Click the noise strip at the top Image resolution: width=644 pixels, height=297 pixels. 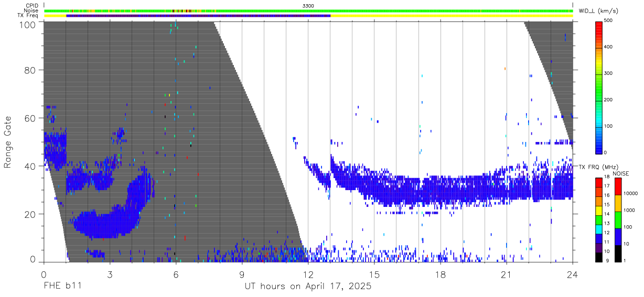[308, 10]
